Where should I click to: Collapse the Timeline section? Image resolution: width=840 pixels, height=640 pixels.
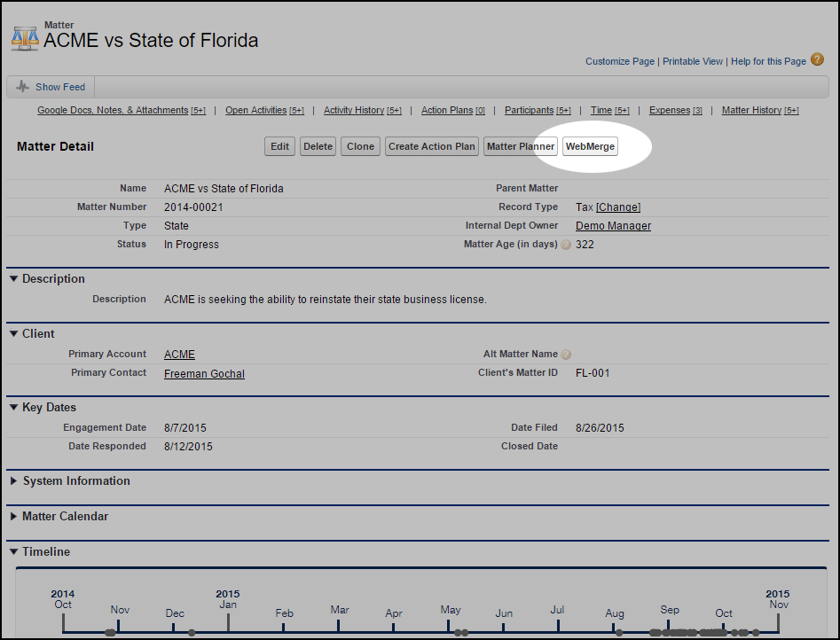coord(13,552)
